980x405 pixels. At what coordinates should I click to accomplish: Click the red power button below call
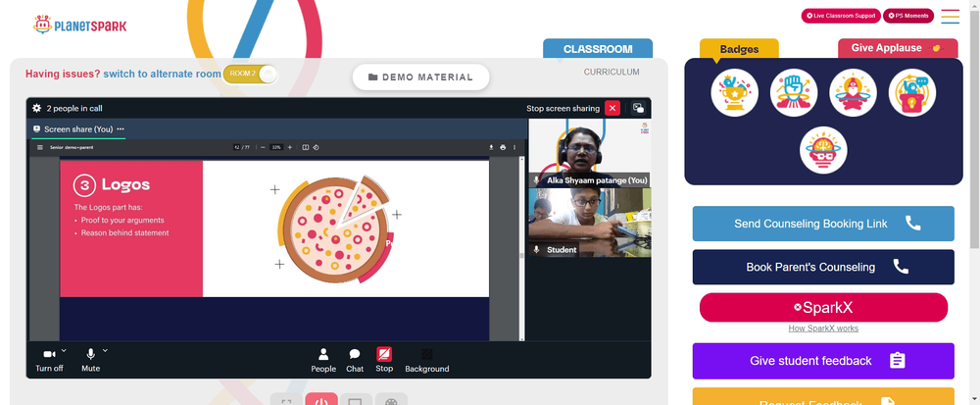point(321,400)
